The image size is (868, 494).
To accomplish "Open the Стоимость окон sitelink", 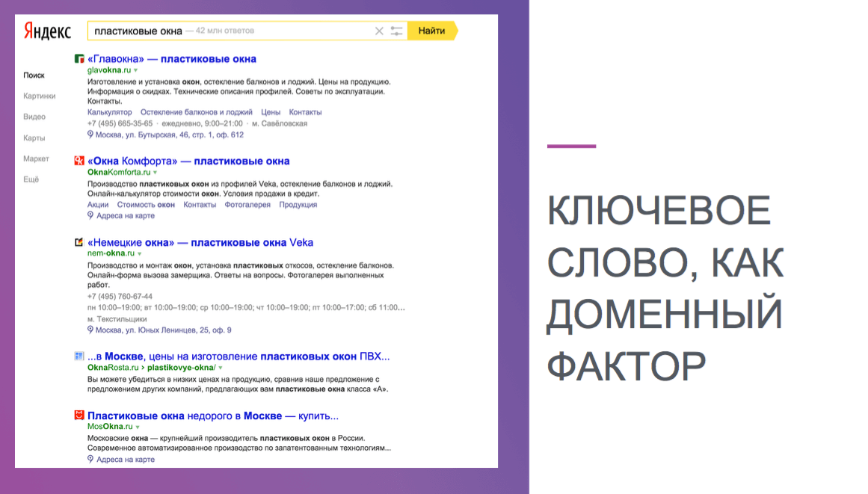I will pos(146,205).
